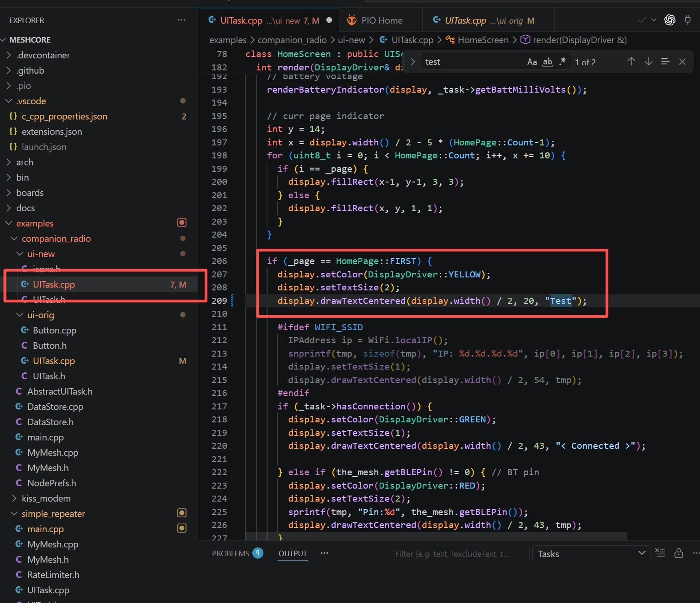The height and width of the screenshot is (603, 700).
Task: Close the find widget
Action: [x=682, y=62]
